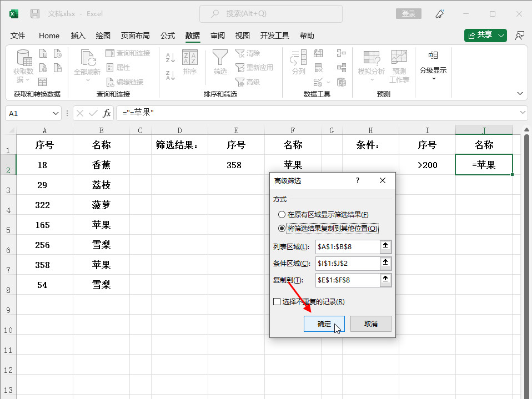Viewport: 532px width, 399px height.
Task: Click the select-all corner triangle
Action: 11,130
